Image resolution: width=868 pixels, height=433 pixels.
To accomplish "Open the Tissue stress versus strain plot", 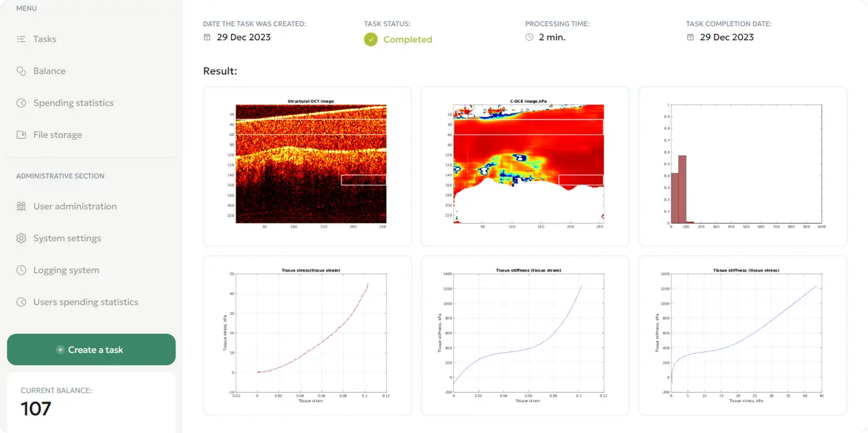I will (308, 335).
